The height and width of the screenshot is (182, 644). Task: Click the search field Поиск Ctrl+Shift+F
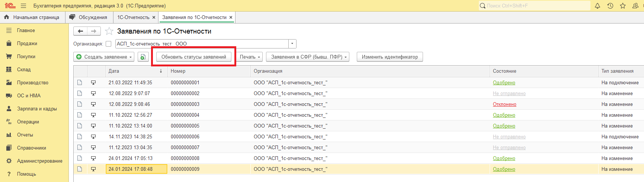click(x=534, y=6)
